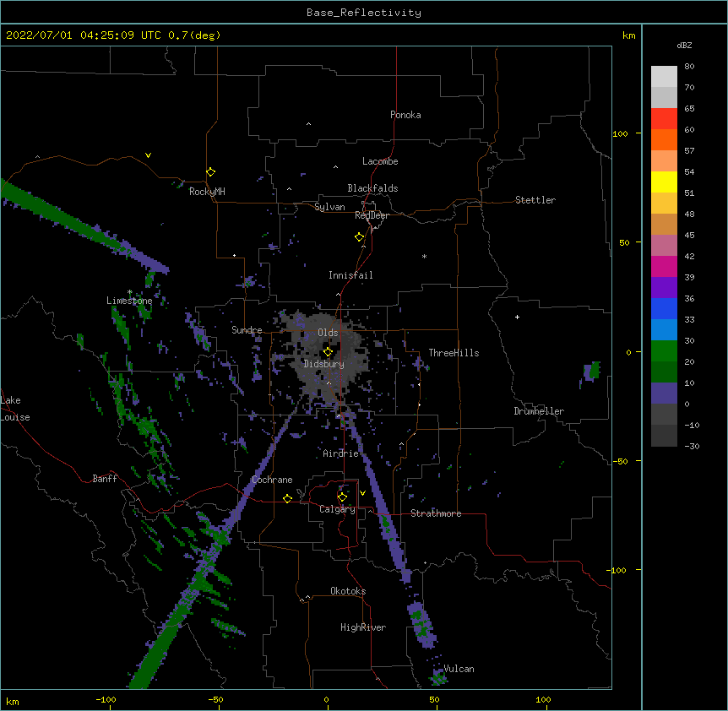This screenshot has width=728, height=711.
Task: Click the Airdrie label
Action: pyautogui.click(x=341, y=453)
